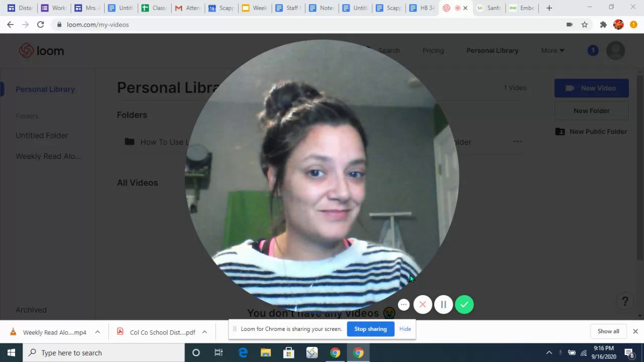This screenshot has height=362, width=644.
Task: Click the New Video button
Action: [592, 88]
